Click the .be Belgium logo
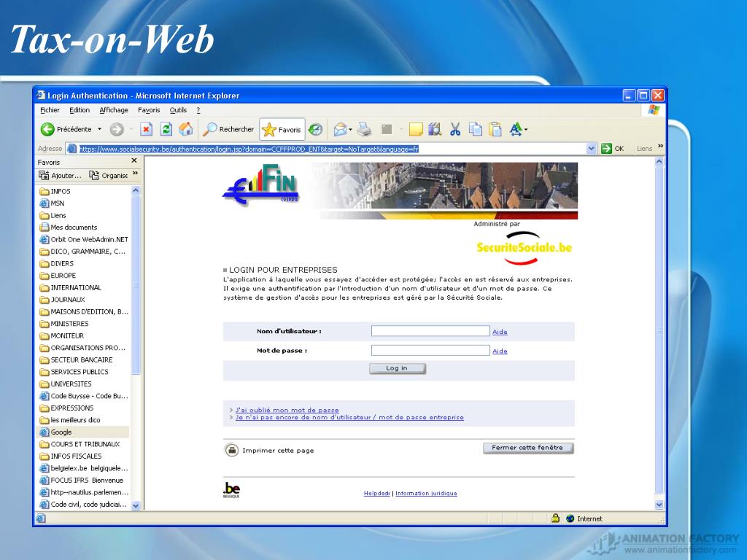This screenshot has height=560, width=747. click(231, 490)
